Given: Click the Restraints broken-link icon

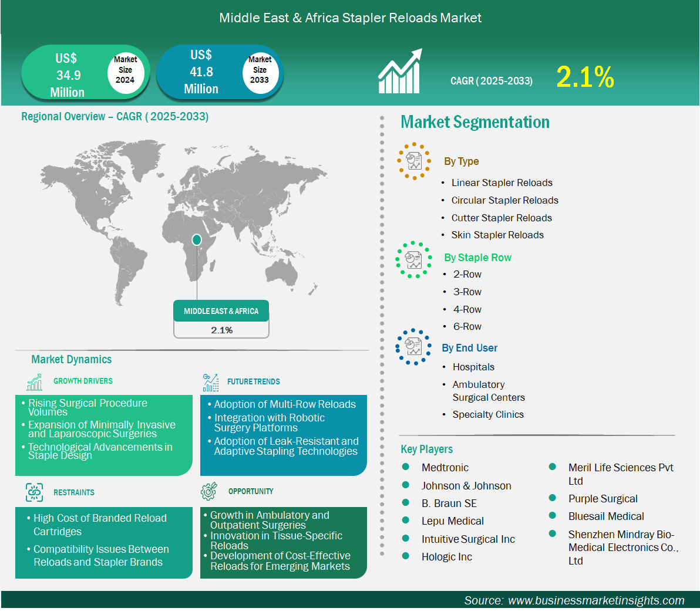Looking at the screenshot, I should tap(35, 492).
